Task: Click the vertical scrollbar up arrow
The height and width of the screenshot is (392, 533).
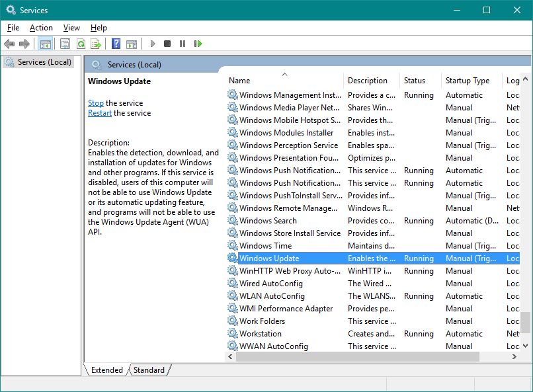Action: click(x=526, y=79)
